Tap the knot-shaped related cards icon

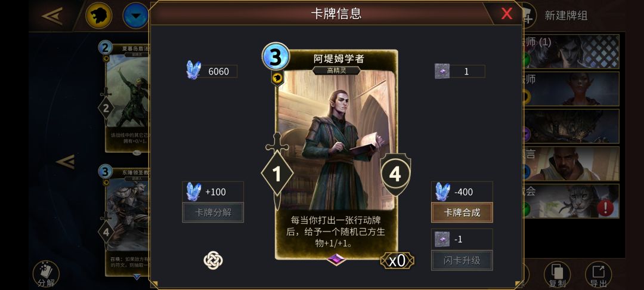tap(213, 260)
